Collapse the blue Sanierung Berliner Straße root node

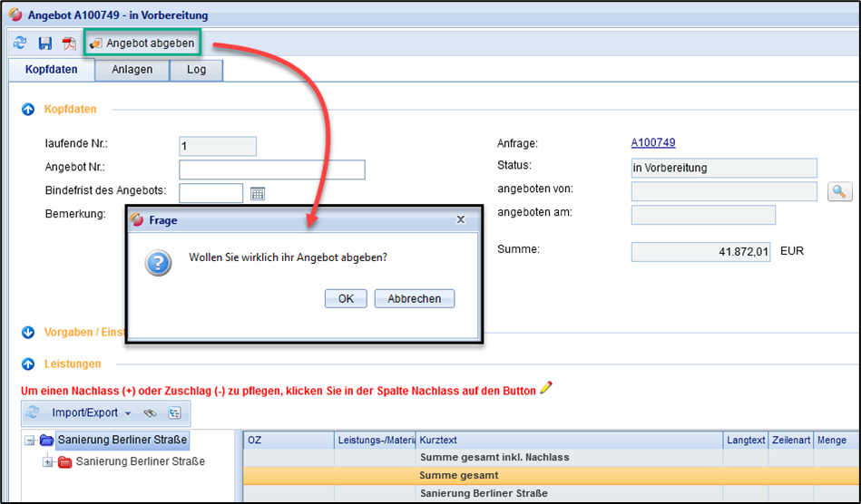[x=30, y=441]
